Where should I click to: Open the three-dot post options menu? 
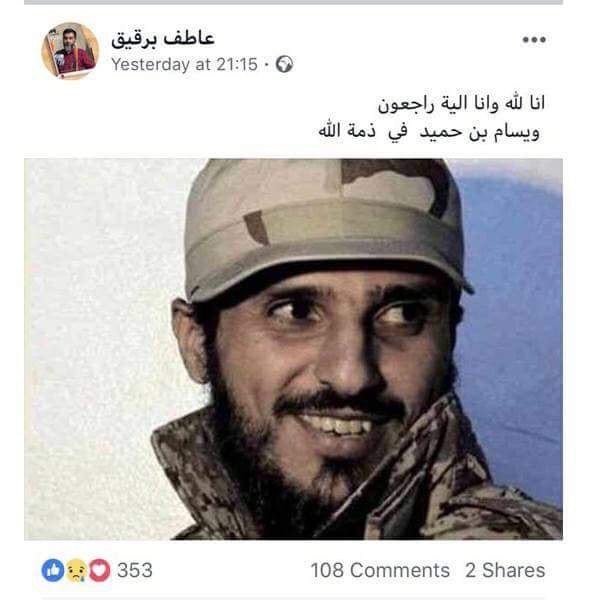[x=534, y=39]
